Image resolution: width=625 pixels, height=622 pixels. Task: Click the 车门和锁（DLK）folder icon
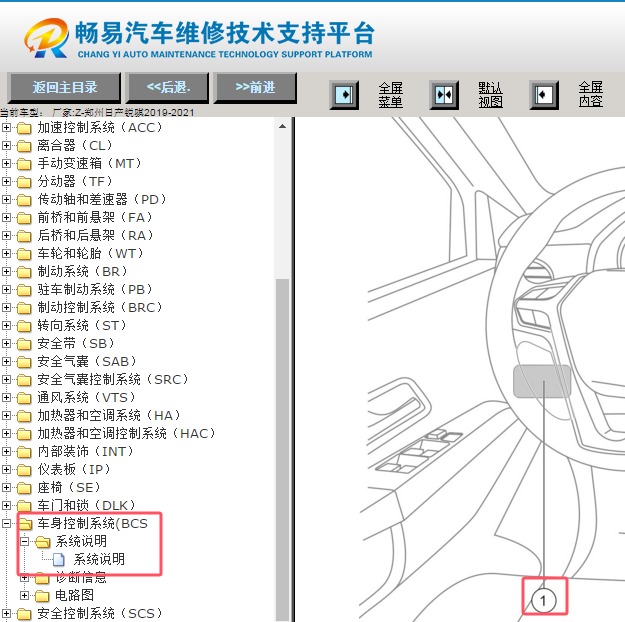pos(24,506)
